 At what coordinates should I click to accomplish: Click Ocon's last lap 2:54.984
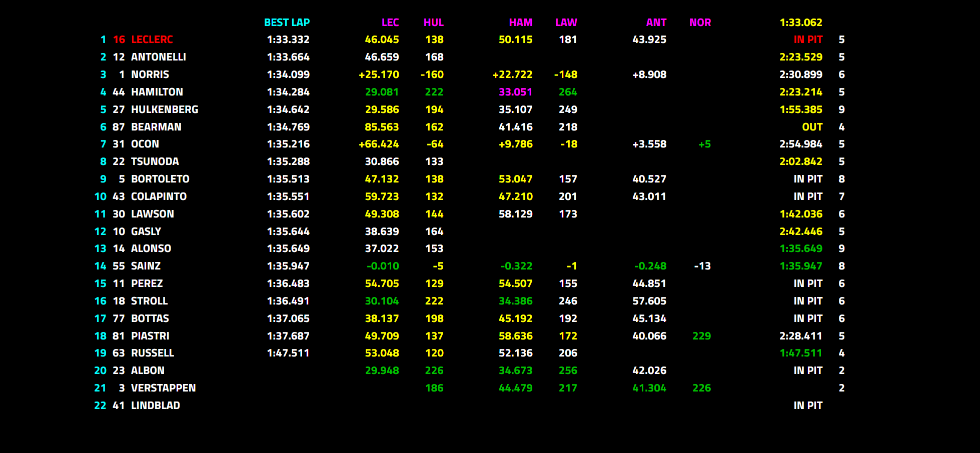[x=801, y=144]
